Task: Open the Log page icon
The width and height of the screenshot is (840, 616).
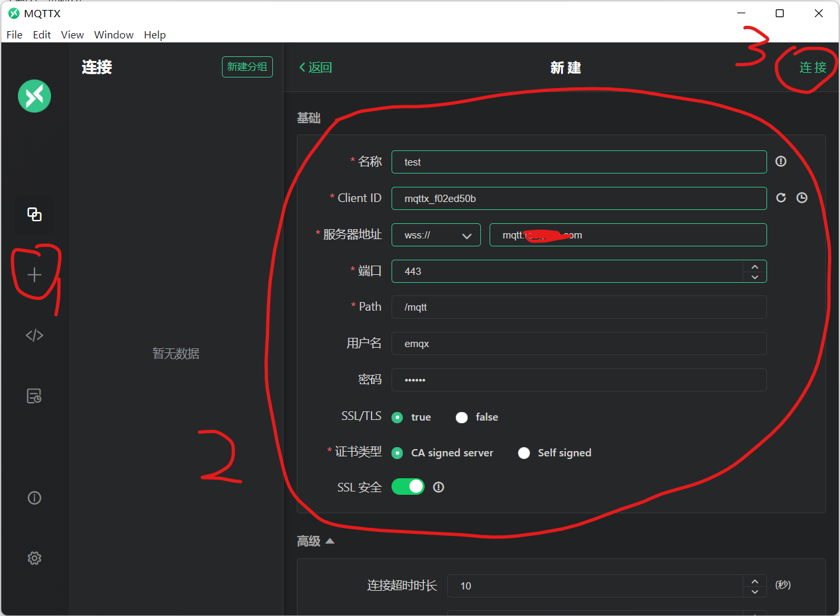Action: (34, 396)
